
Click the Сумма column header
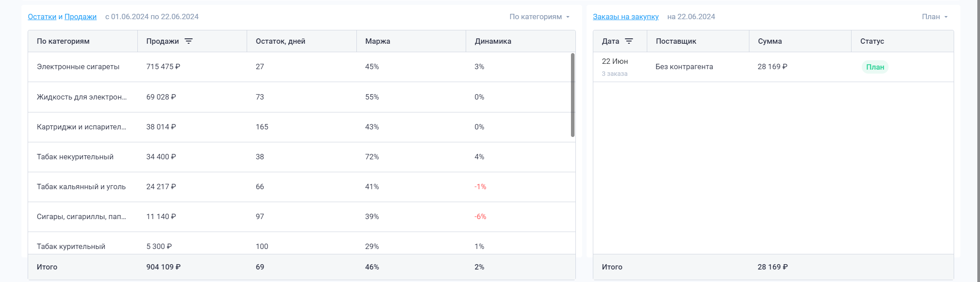tap(769, 41)
